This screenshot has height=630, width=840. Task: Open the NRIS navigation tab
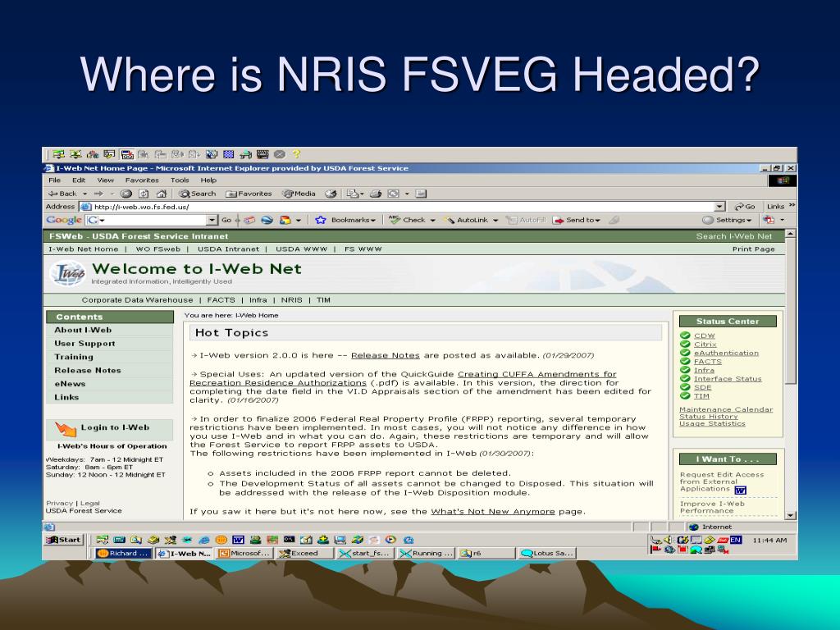coord(291,300)
